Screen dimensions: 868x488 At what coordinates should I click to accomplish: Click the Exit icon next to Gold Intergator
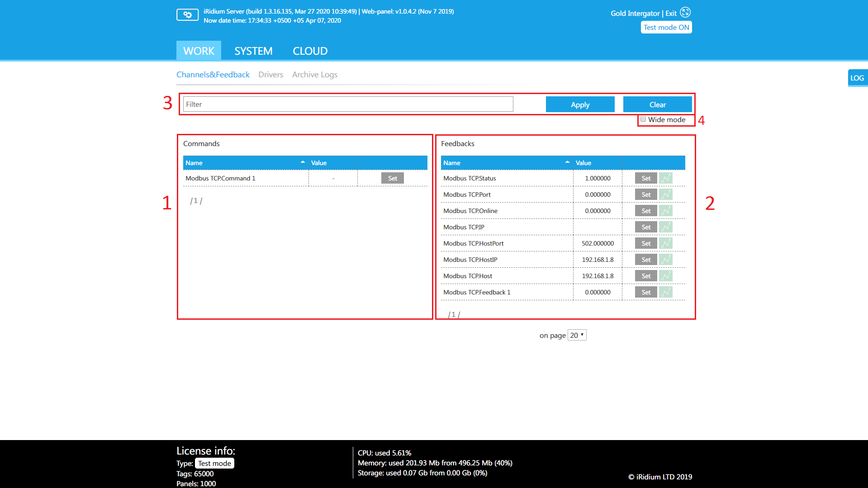pyautogui.click(x=685, y=13)
